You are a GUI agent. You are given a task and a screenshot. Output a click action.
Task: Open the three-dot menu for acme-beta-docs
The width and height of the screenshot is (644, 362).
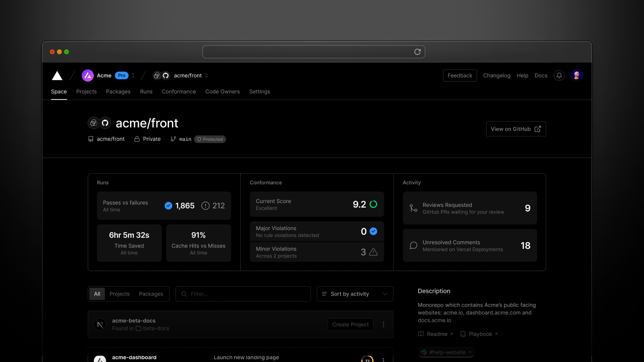383,325
